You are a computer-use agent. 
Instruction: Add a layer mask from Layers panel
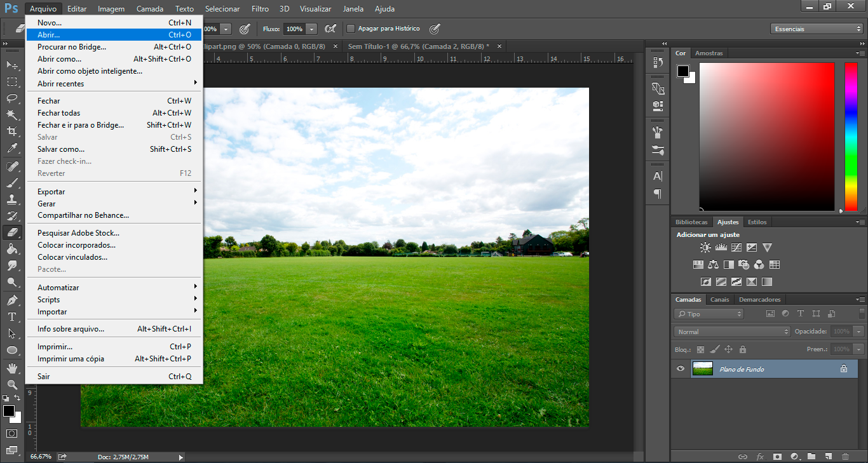coord(777,456)
